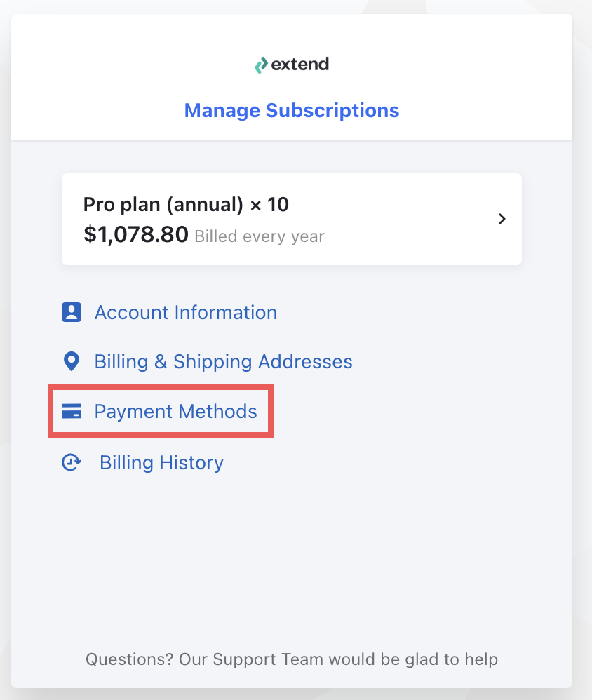Open Account Information link
This screenshot has width=592, height=700.
(186, 312)
